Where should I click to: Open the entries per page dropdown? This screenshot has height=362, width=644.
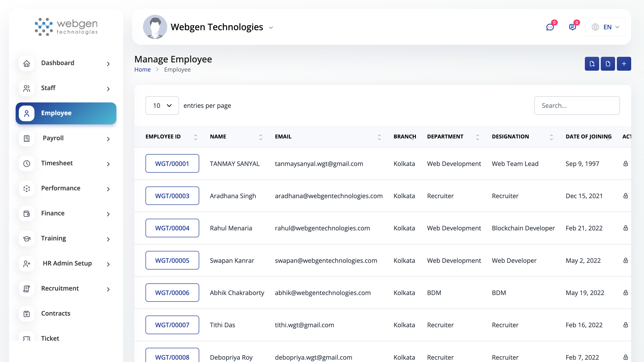point(162,106)
